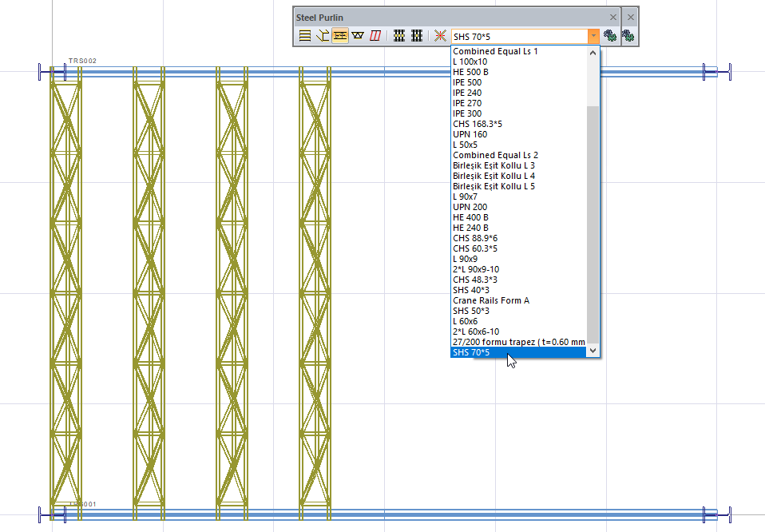Click the red hatched parallelogram icon
765x532 pixels.
tap(375, 36)
